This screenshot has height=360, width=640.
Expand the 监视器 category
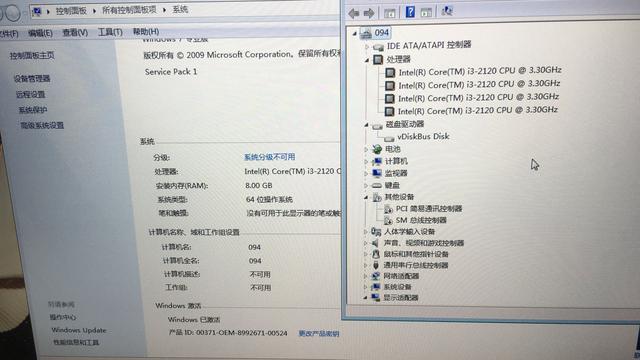pyautogui.click(x=366, y=173)
